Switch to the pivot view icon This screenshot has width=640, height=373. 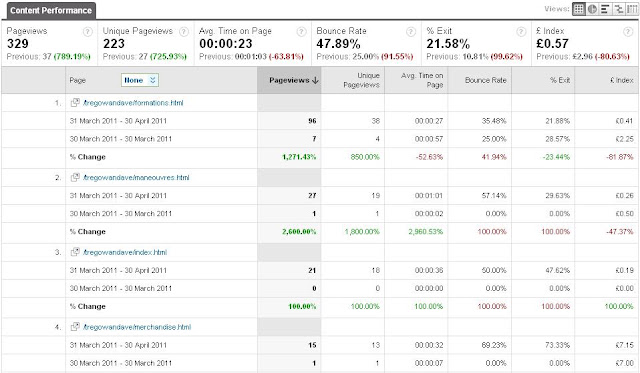(x=631, y=9)
